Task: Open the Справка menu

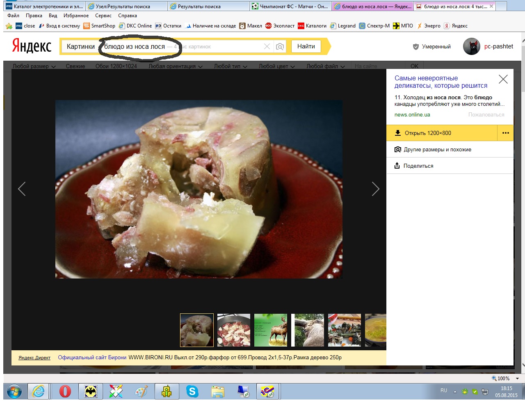Action: click(128, 16)
